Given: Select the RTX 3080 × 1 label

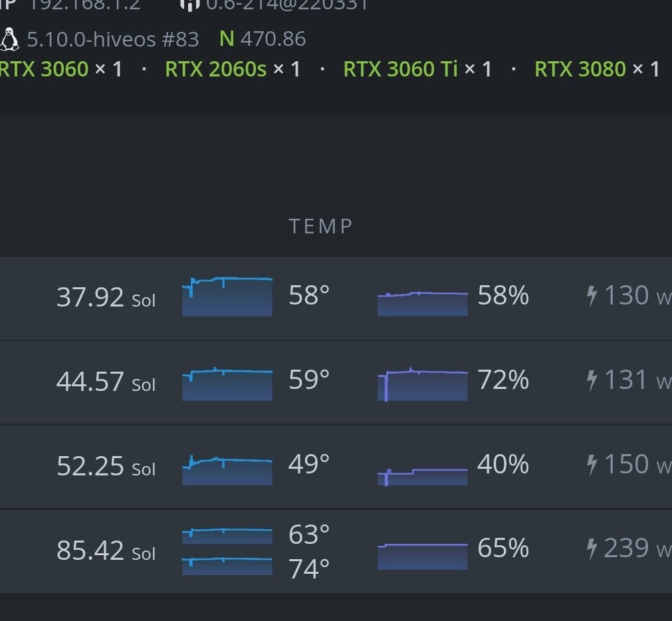Looking at the screenshot, I should 597,69.
